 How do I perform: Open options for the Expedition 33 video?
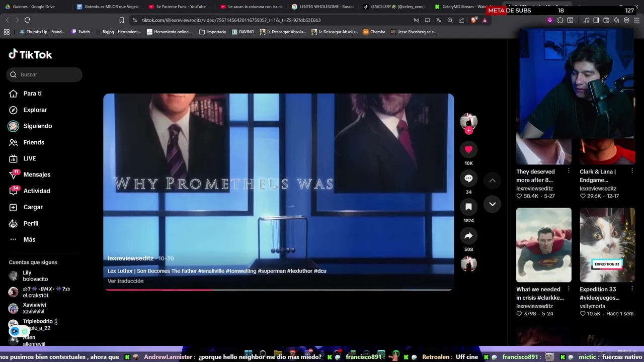[x=632, y=289]
